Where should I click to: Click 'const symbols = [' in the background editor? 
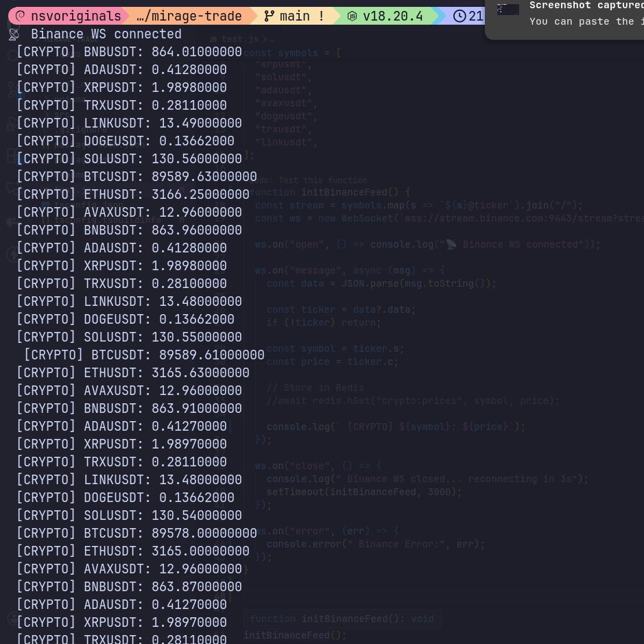click(x=292, y=53)
